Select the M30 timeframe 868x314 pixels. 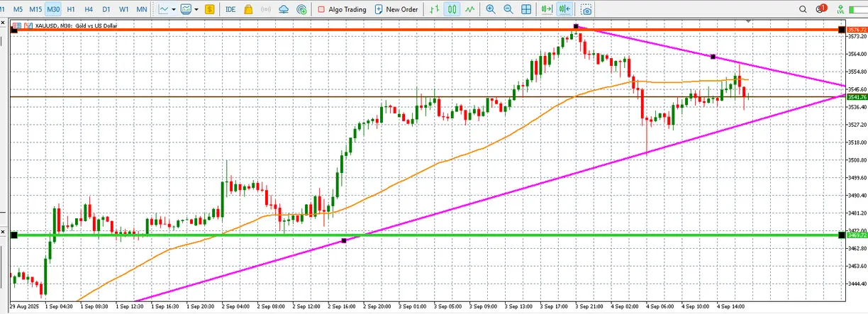[54, 9]
